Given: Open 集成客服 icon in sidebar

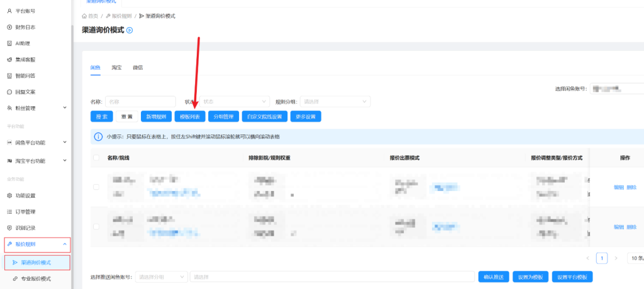Looking at the screenshot, I should (9, 60).
